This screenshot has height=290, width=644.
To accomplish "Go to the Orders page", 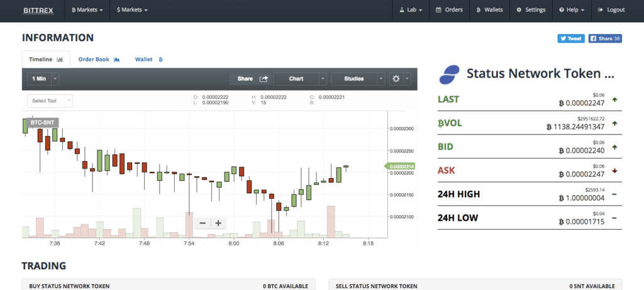I will (449, 10).
